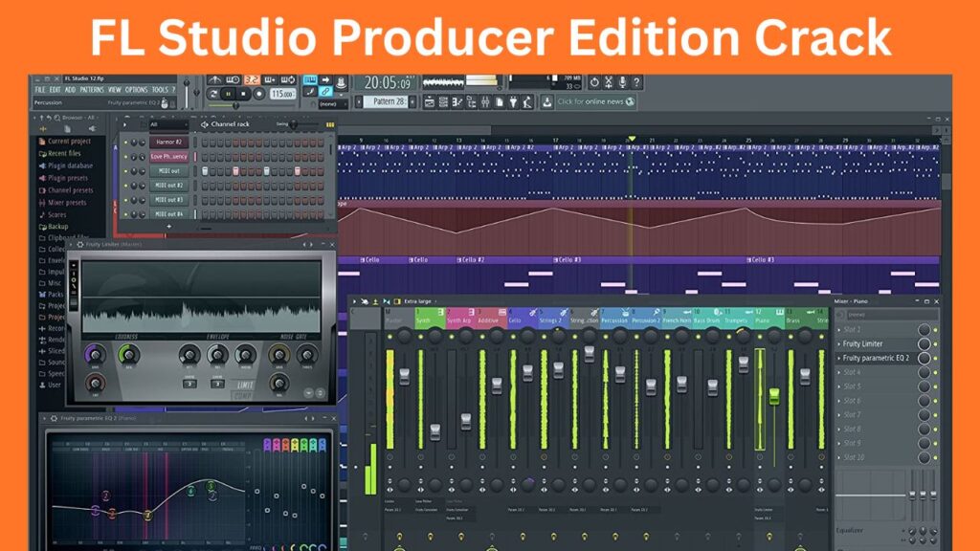Open the pattern selector 'Pattern 28'
The image size is (980, 551).
click(x=387, y=101)
